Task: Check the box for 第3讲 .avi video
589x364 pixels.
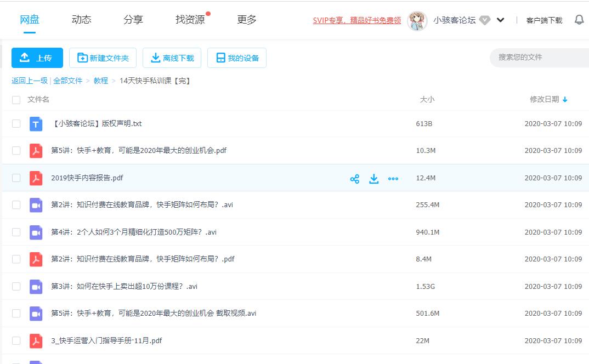Action: [x=16, y=286]
